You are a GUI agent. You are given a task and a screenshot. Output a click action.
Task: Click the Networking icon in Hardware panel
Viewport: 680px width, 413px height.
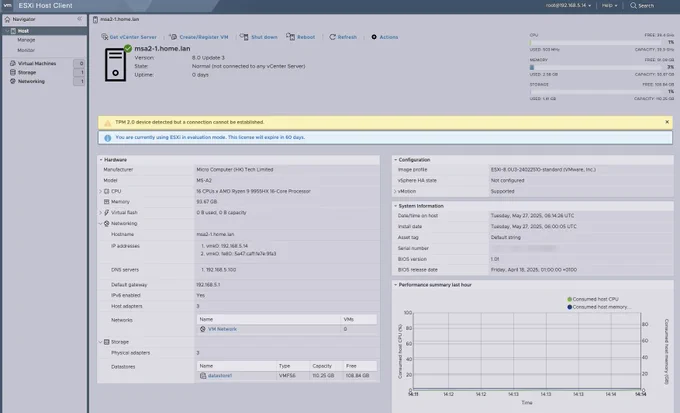click(x=106, y=223)
